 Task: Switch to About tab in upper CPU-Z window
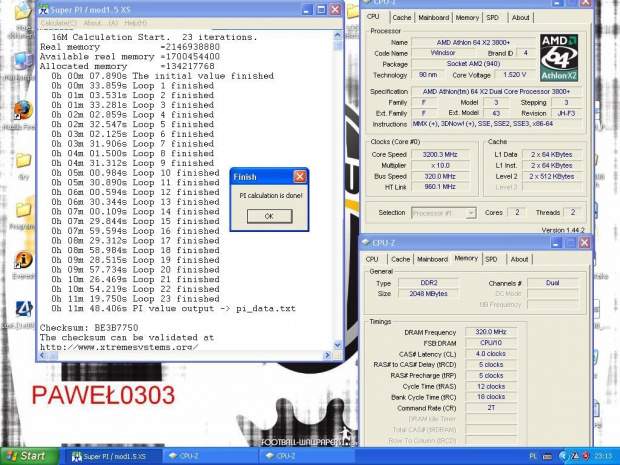coord(520,17)
